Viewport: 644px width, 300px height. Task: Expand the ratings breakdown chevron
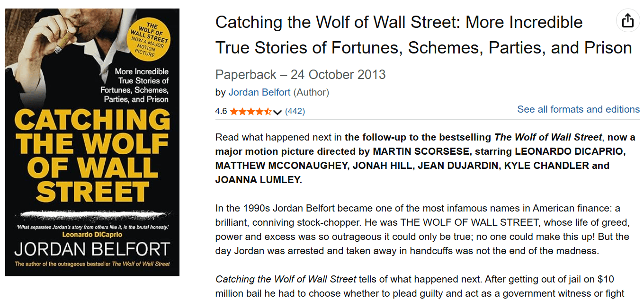pyautogui.click(x=277, y=112)
